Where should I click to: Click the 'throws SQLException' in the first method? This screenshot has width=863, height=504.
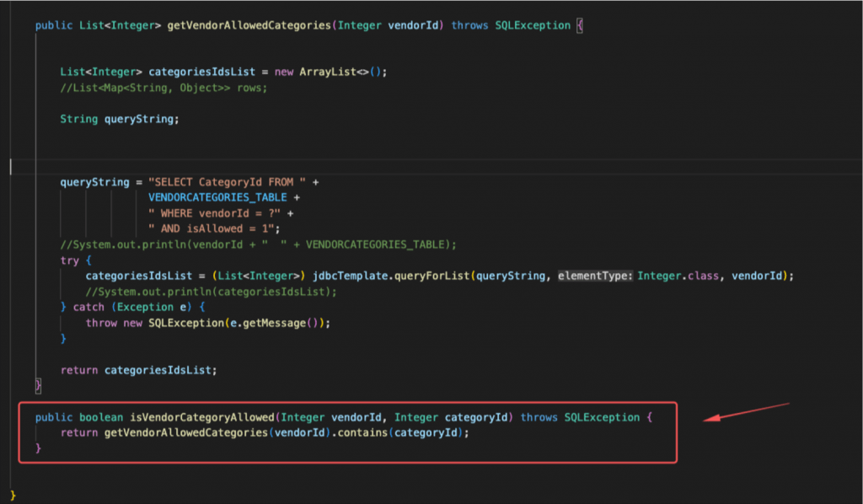pyautogui.click(x=511, y=25)
